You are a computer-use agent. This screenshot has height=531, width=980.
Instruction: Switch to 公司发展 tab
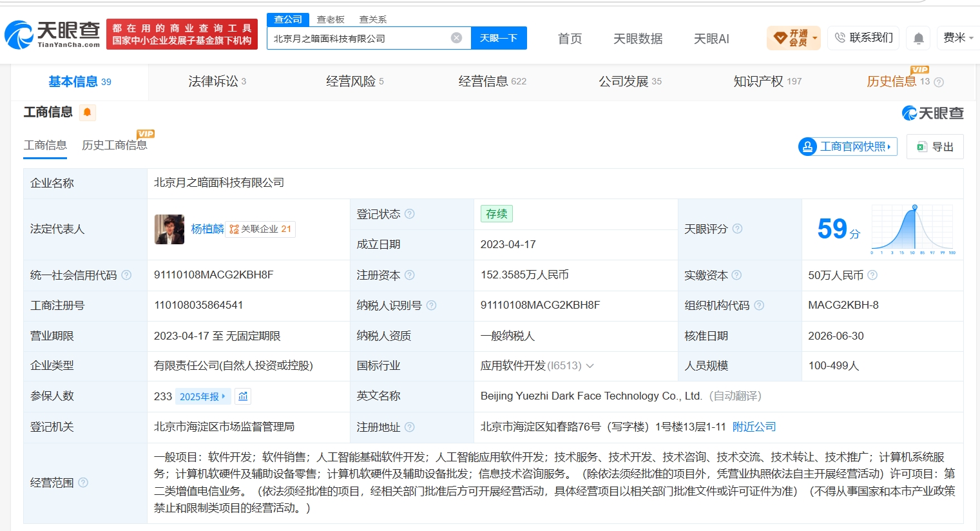pos(630,82)
